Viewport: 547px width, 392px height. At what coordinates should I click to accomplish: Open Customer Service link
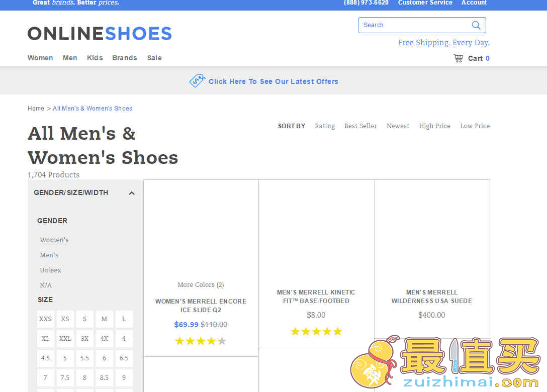point(425,3)
